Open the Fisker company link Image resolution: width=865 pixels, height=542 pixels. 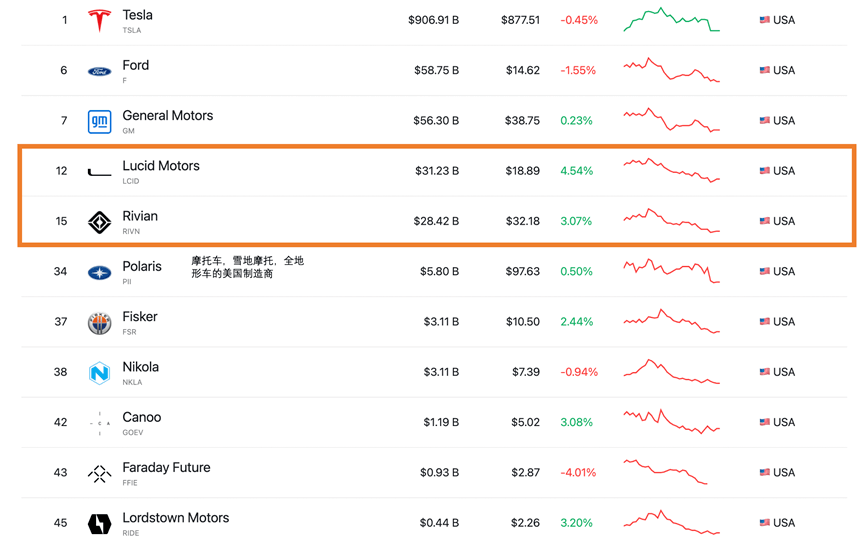point(140,317)
